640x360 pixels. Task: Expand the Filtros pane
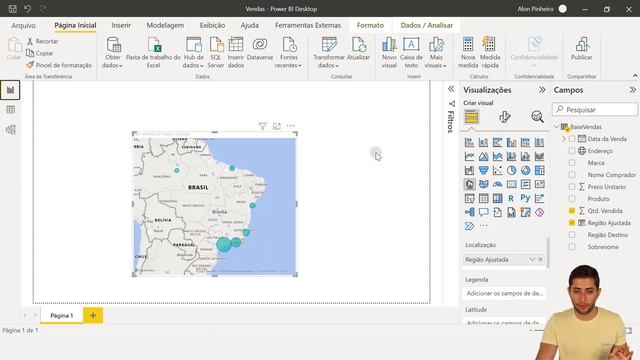tap(451, 89)
